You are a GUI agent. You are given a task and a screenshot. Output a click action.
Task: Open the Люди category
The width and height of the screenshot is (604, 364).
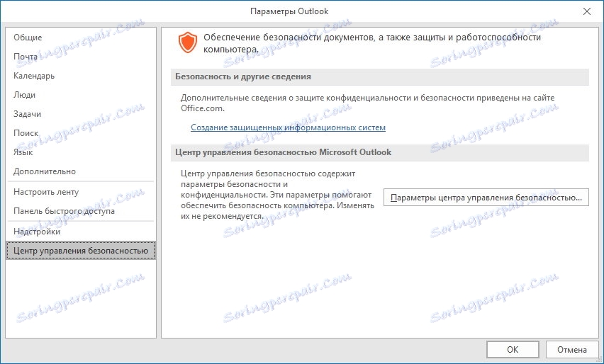click(81, 95)
